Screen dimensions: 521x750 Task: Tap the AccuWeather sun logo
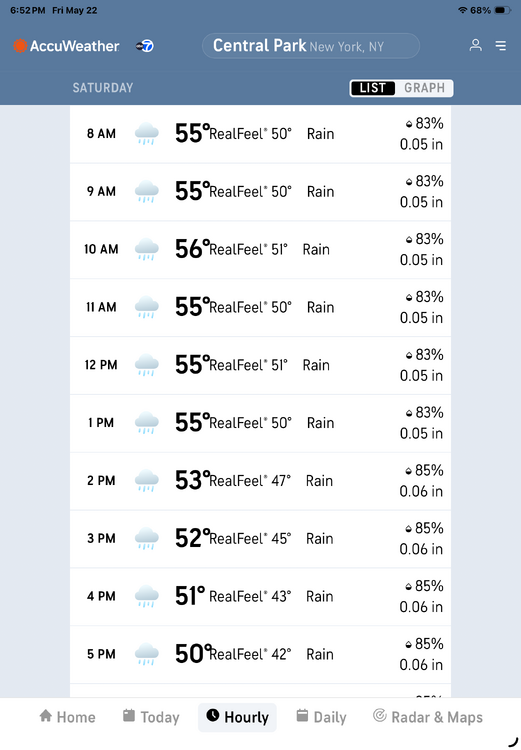point(20,46)
